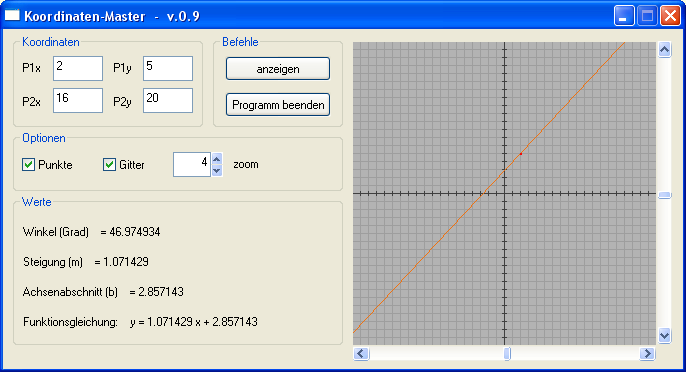Click vertical scrollbar down arrow
The width and height of the screenshot is (686, 372).
tap(665, 336)
